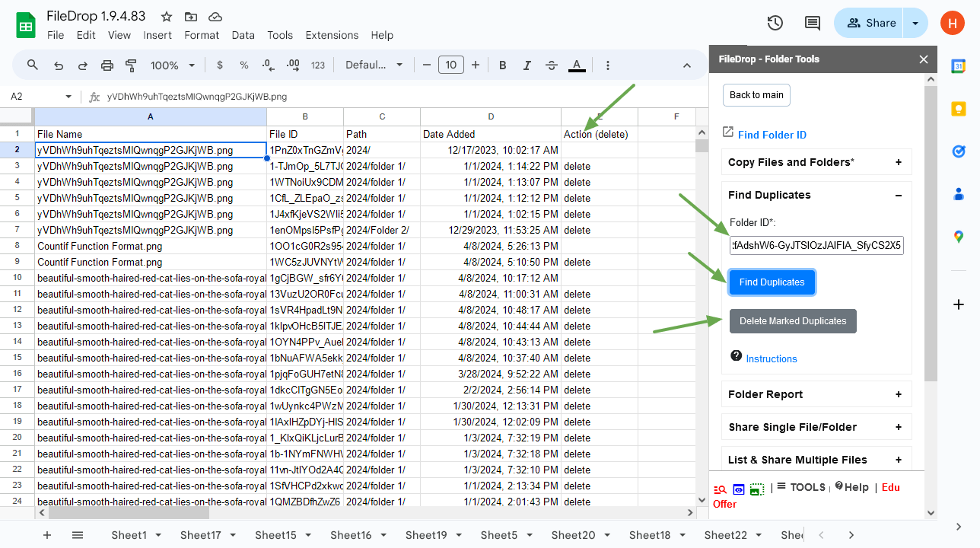Format cells as percent
This screenshot has height=548, width=980.
coord(244,65)
